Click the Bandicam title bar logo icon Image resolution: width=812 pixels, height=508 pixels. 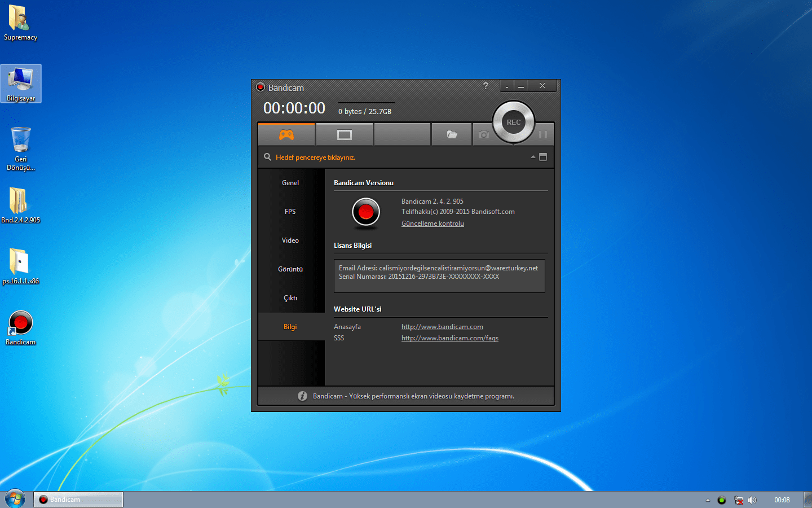pyautogui.click(x=261, y=87)
